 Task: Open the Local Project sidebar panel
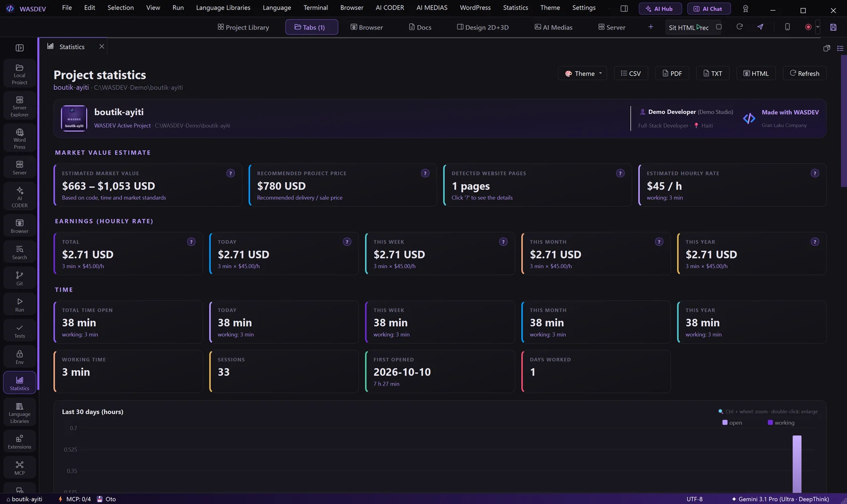click(x=20, y=74)
